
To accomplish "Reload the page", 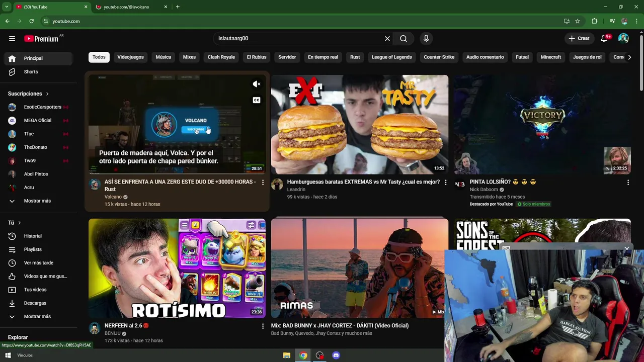I will (31, 21).
